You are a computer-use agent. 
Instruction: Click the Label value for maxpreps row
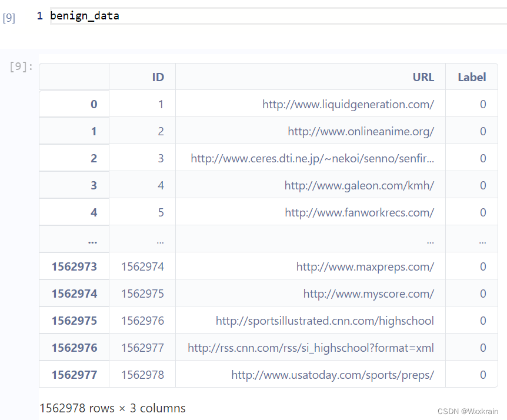pyautogui.click(x=472, y=266)
